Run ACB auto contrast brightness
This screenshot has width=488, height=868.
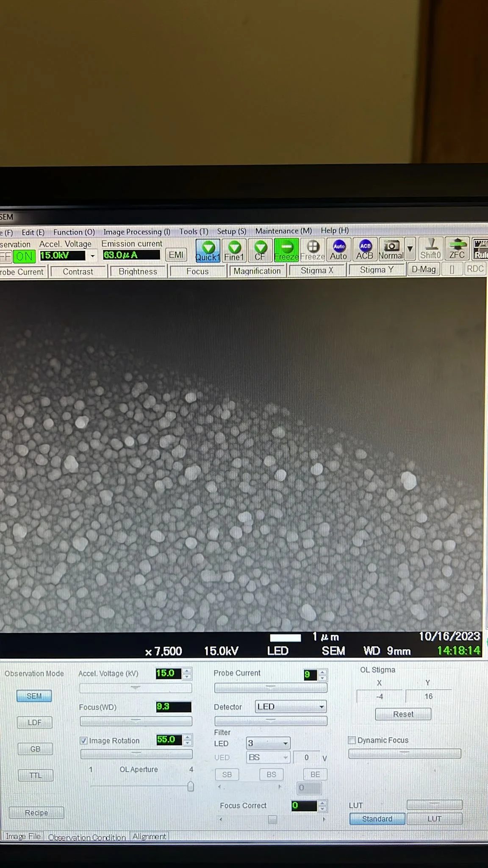tap(365, 250)
